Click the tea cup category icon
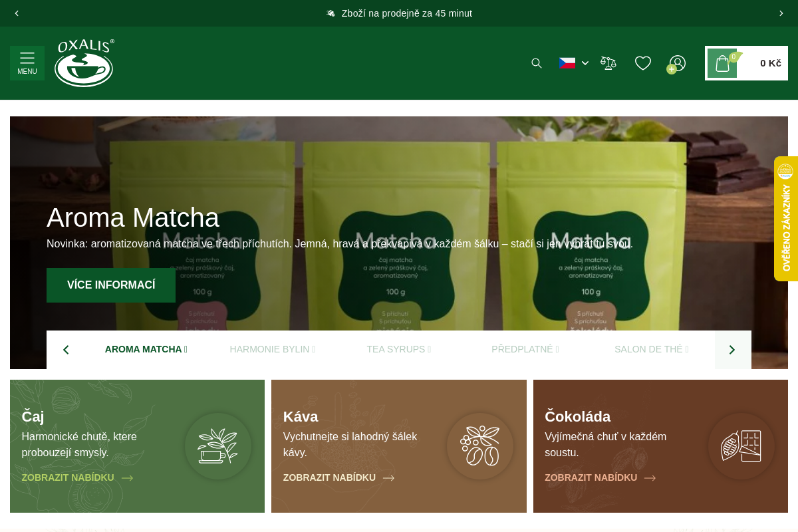This screenshot has width=798, height=532. coord(218,446)
